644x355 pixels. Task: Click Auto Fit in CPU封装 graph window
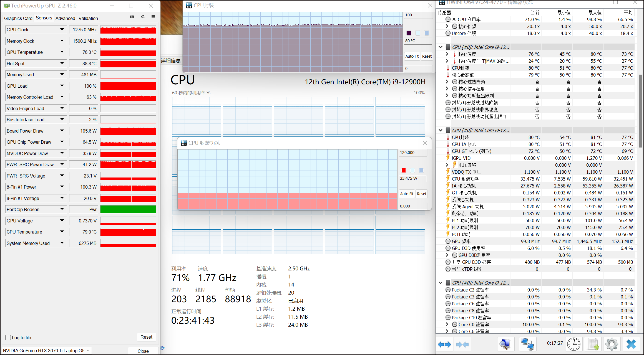click(412, 56)
